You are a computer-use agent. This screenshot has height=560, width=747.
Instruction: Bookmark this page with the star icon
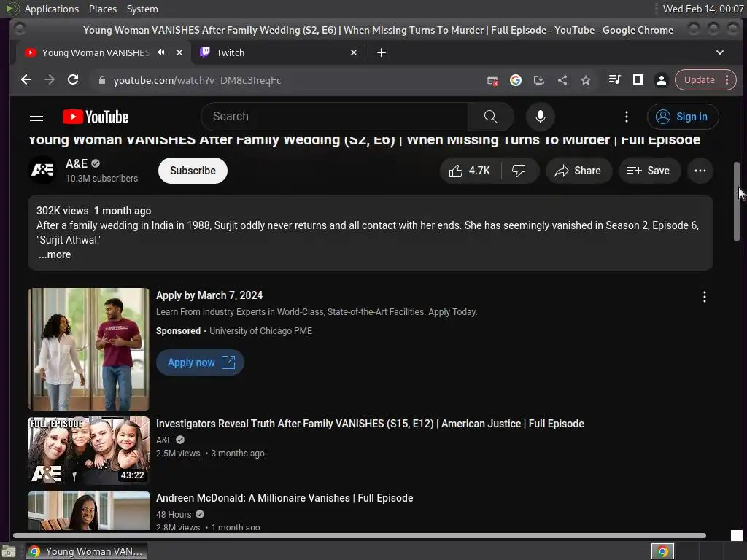[x=586, y=80]
